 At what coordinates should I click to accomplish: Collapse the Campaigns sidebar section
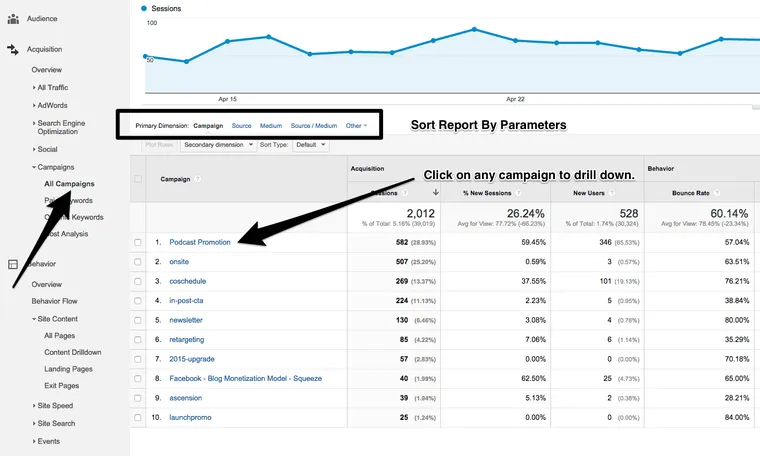(53, 167)
